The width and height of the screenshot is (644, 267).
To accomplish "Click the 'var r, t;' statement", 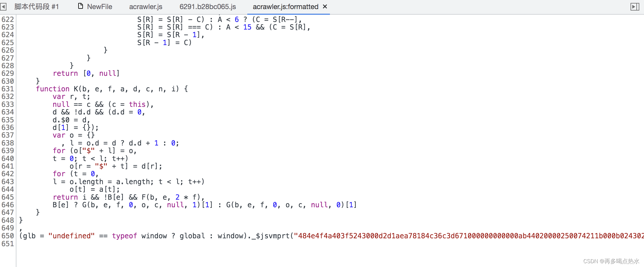I will [x=71, y=97].
